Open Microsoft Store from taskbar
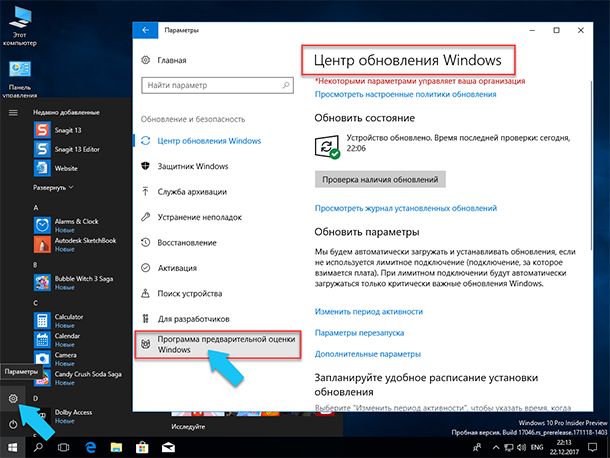This screenshot has height=458, width=610. (142, 447)
